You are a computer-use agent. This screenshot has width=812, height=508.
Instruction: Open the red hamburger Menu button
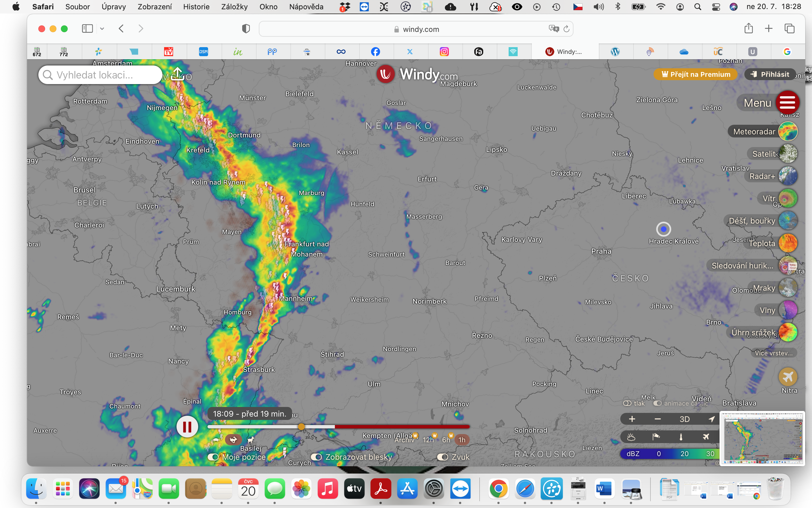pyautogui.click(x=787, y=102)
